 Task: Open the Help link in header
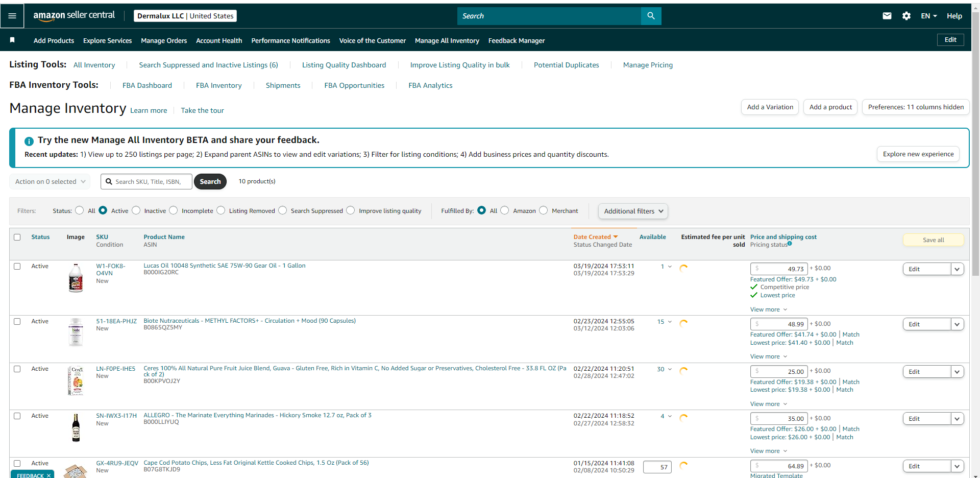[x=954, y=16]
